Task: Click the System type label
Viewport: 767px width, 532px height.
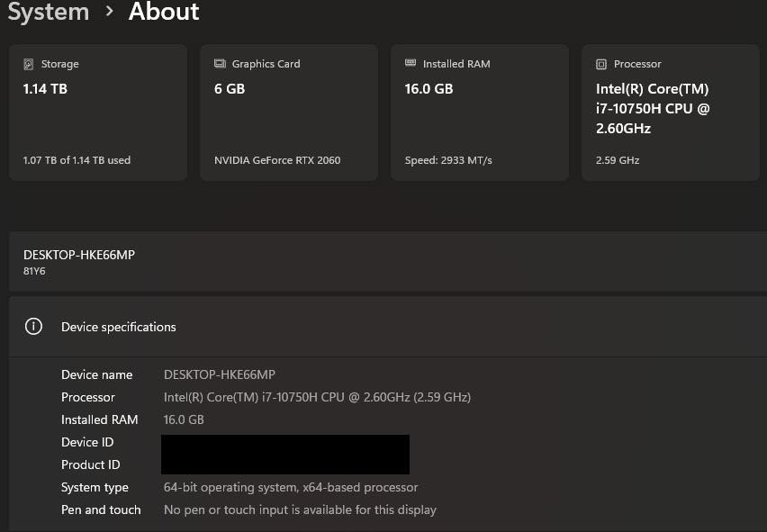Action: (x=95, y=488)
